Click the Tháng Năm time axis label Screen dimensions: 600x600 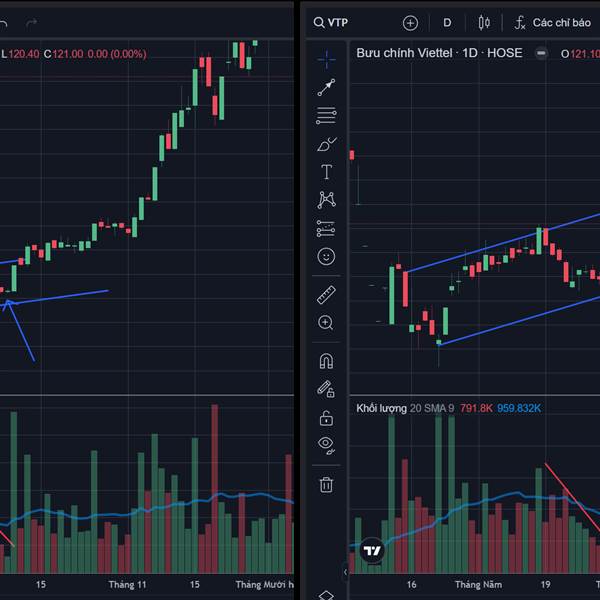(x=478, y=585)
